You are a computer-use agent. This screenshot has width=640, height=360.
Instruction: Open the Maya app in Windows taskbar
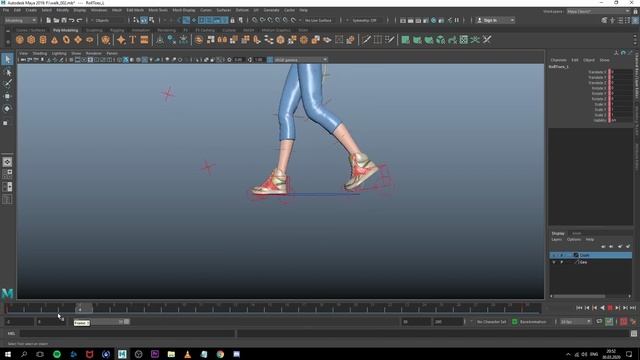(122, 354)
